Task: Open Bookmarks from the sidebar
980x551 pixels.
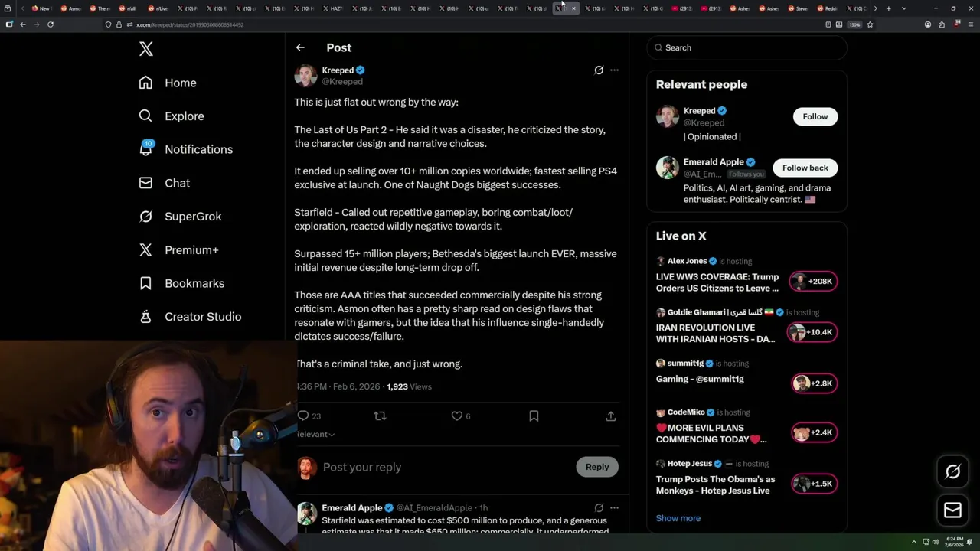Action: (181, 283)
